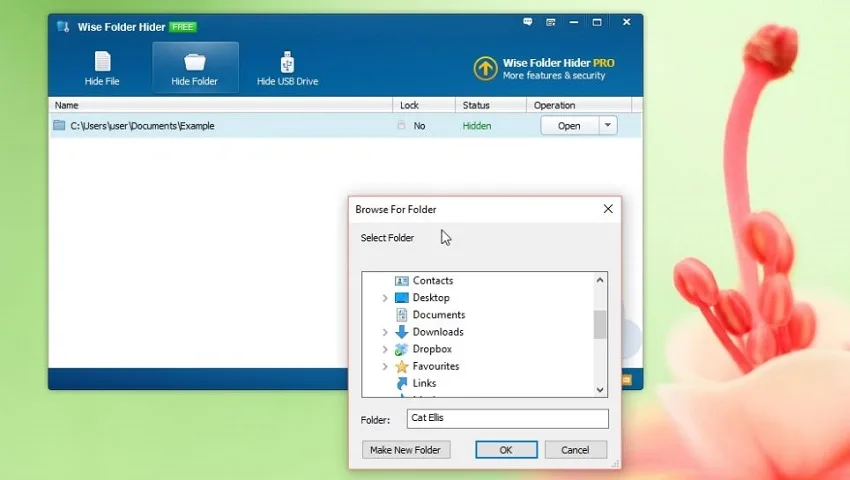
Task: Click the Hidden status text
Action: pyautogui.click(x=477, y=126)
